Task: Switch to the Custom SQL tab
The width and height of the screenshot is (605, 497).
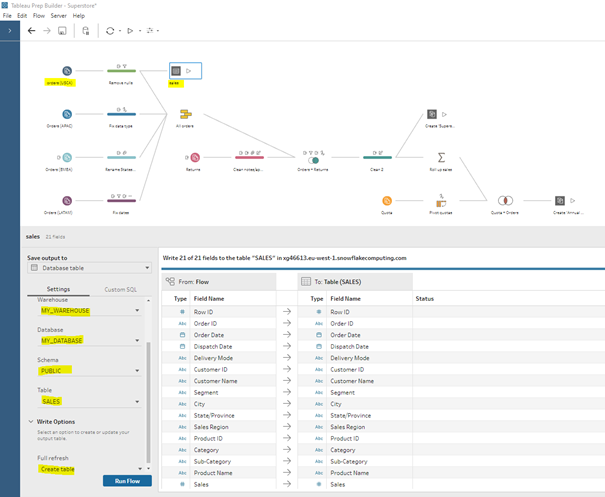Action: pos(120,289)
